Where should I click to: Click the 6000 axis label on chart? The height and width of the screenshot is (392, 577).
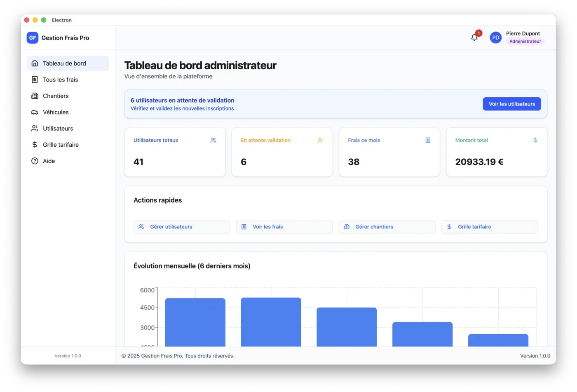[x=147, y=290]
